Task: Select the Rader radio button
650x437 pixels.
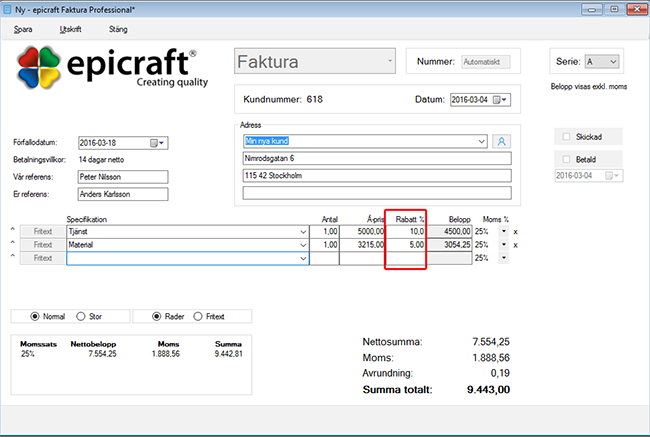Action: tap(157, 316)
